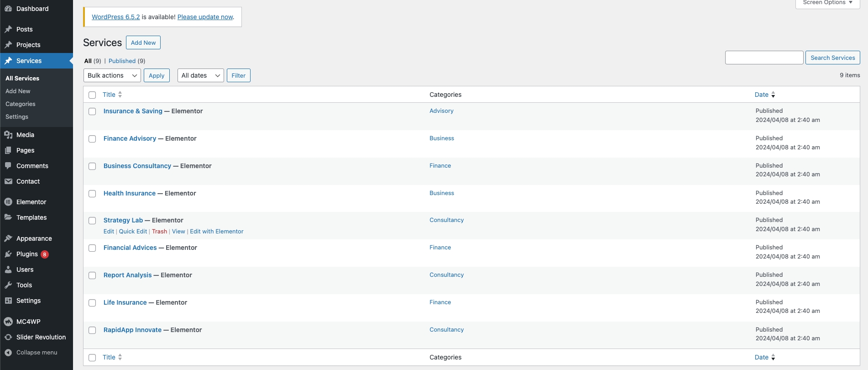
Task: Go to Pages in the sidebar
Action: [25, 150]
